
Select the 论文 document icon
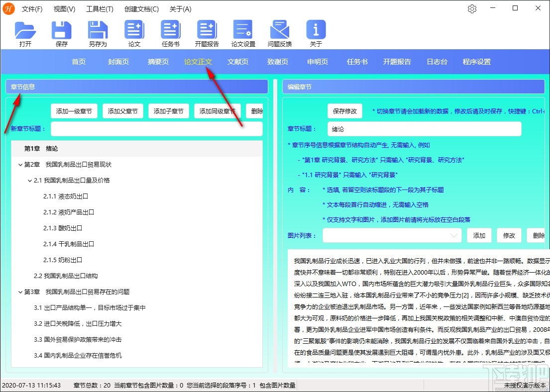click(x=134, y=31)
